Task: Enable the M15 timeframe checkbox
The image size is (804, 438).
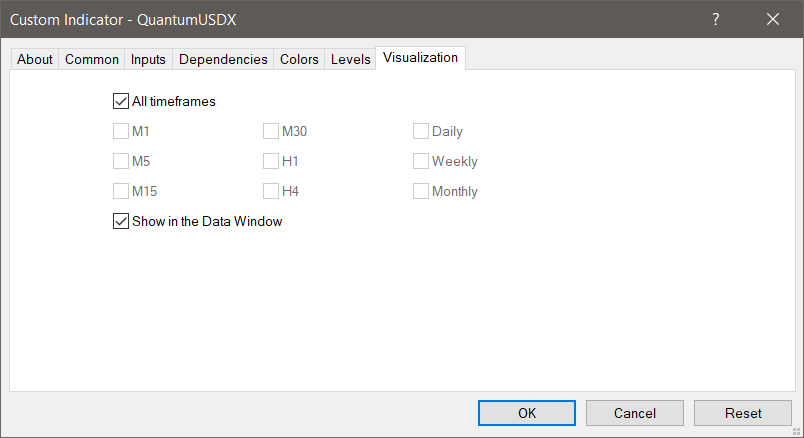Action: click(121, 191)
